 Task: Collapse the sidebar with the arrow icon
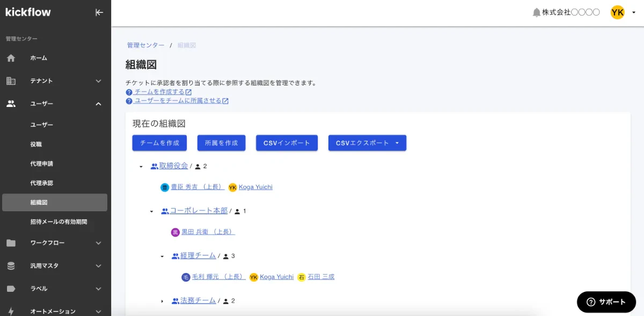click(x=99, y=12)
